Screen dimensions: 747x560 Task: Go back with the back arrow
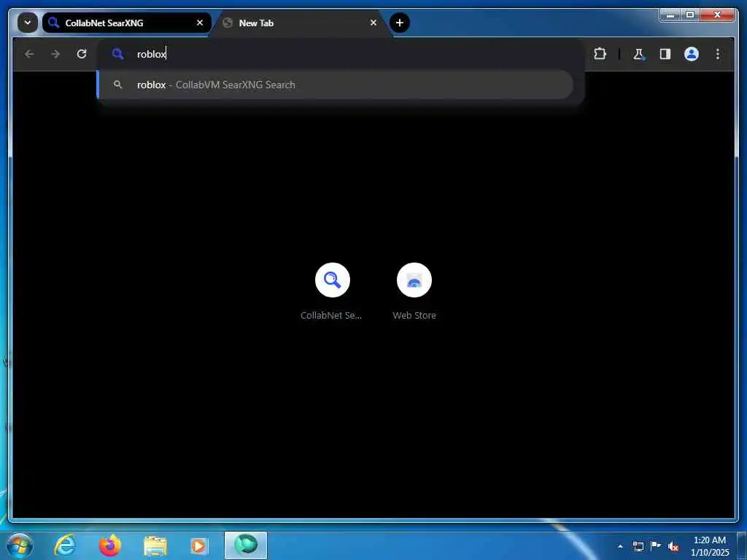point(29,54)
